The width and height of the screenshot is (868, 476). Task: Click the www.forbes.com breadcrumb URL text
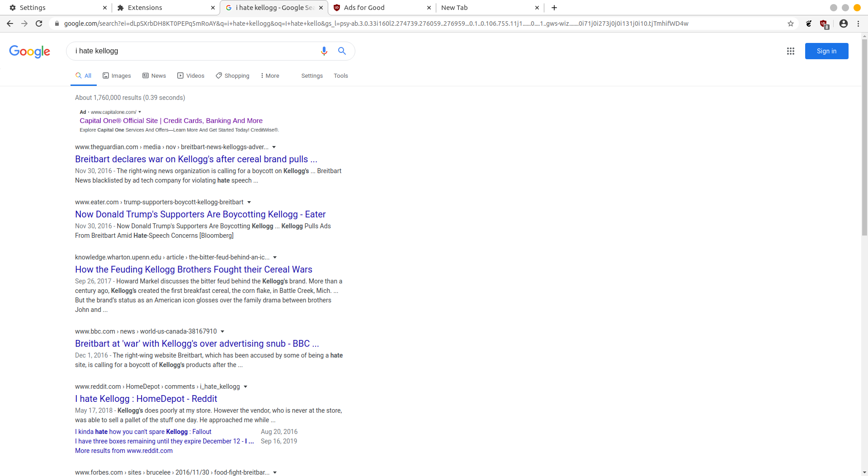172,472
